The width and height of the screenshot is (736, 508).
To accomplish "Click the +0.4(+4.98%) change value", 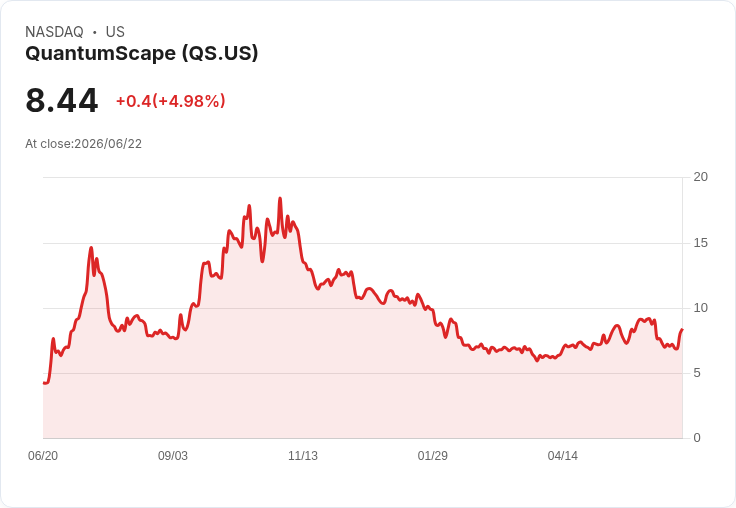I will (x=170, y=101).
